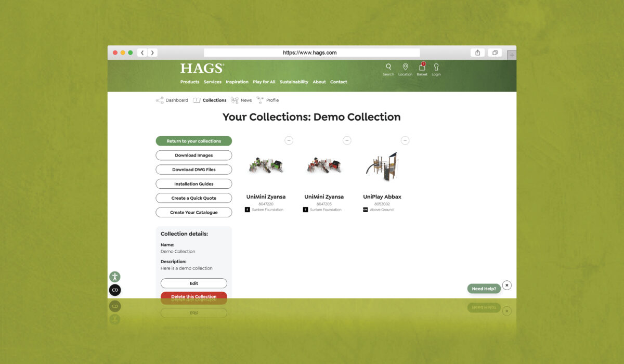Open the accessibility widget icon
The height and width of the screenshot is (364, 624).
coord(114,277)
